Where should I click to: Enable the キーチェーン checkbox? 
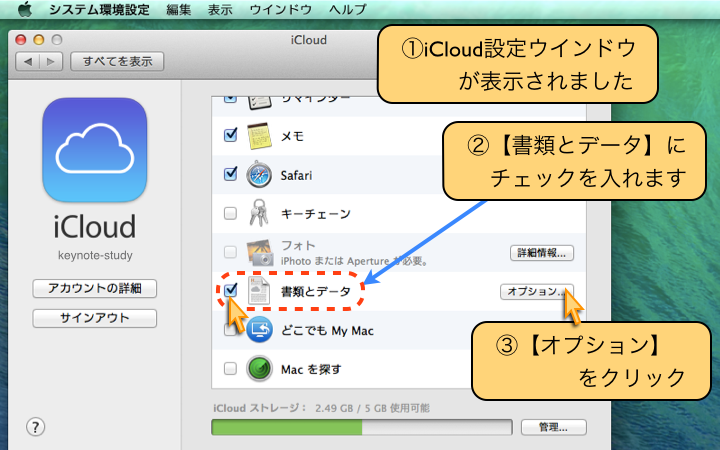coord(230,213)
